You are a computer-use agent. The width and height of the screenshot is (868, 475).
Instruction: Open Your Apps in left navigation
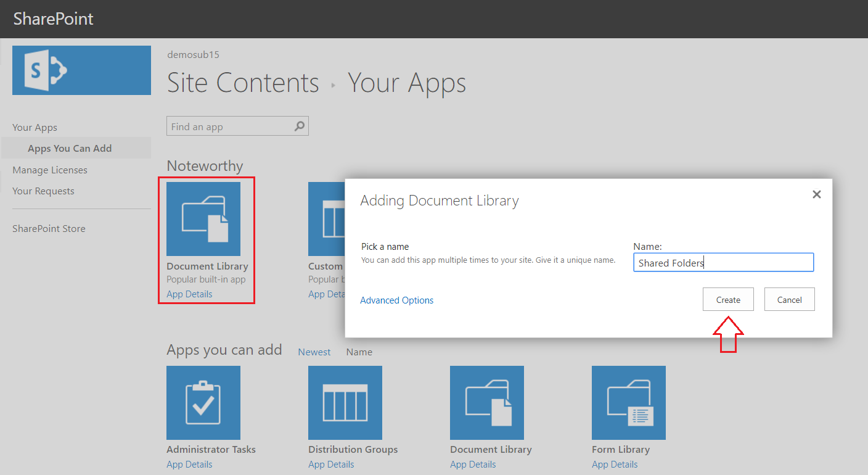(x=35, y=128)
